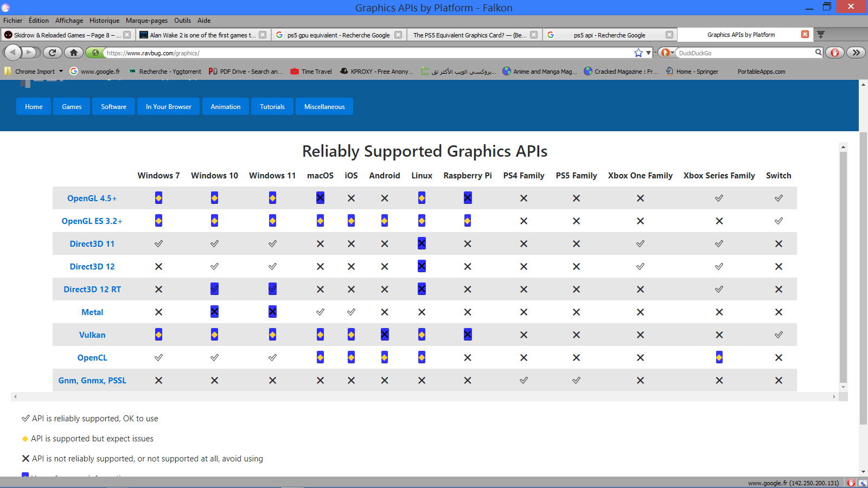Show more toolbar items via double chevron
The height and width of the screenshot is (488, 868).
coord(856,53)
